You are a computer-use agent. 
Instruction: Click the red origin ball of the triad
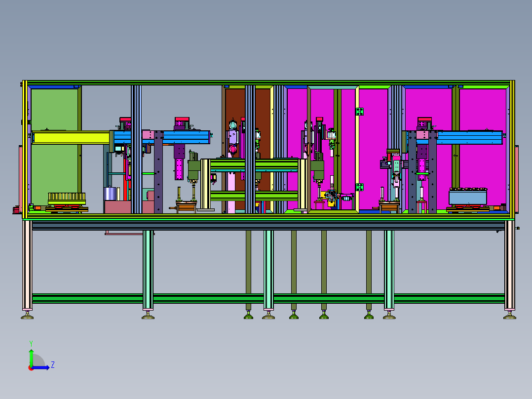pos(31,368)
